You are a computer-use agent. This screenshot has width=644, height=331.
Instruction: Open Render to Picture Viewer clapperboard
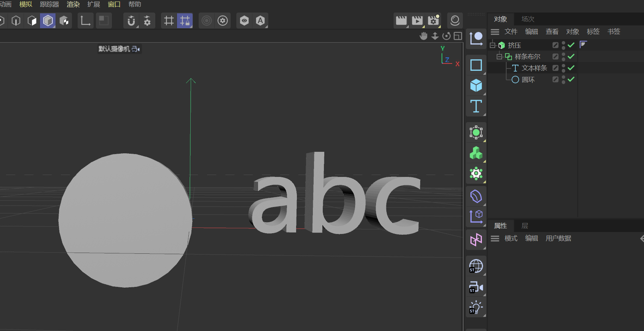coord(417,21)
